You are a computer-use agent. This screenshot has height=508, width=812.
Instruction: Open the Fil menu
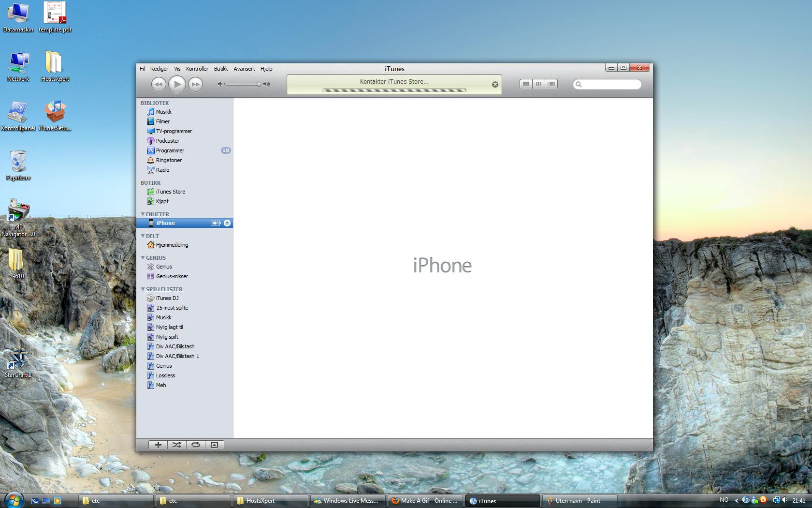coord(142,69)
